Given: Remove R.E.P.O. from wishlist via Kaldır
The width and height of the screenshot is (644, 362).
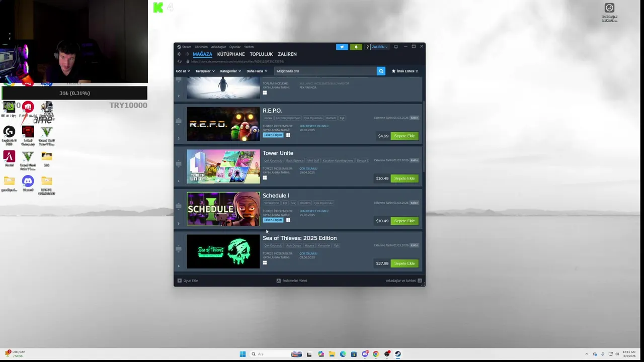Looking at the screenshot, I should 414,118.
